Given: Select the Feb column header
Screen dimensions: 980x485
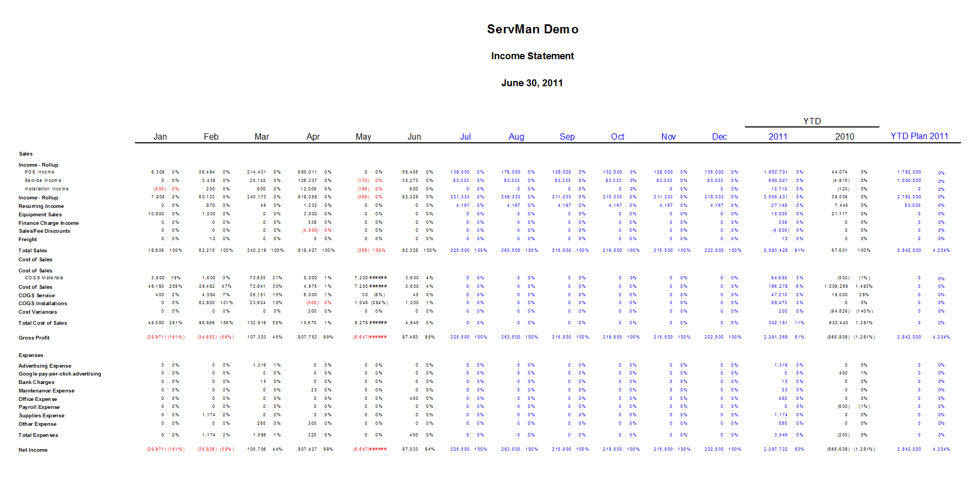Looking at the screenshot, I should tap(211, 136).
